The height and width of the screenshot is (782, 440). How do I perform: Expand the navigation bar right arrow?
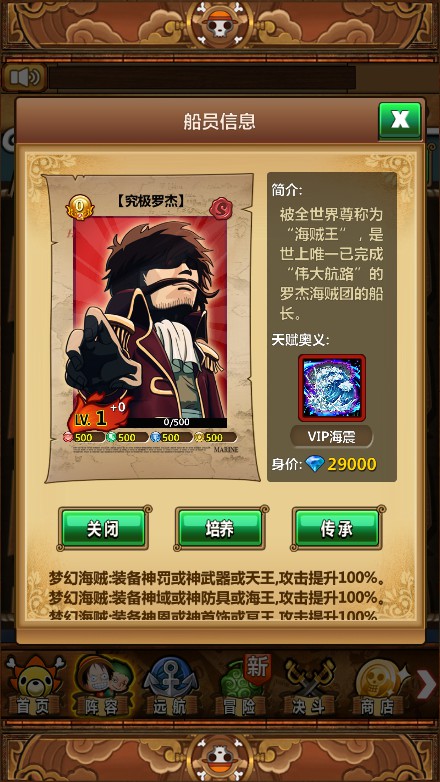click(x=426, y=685)
